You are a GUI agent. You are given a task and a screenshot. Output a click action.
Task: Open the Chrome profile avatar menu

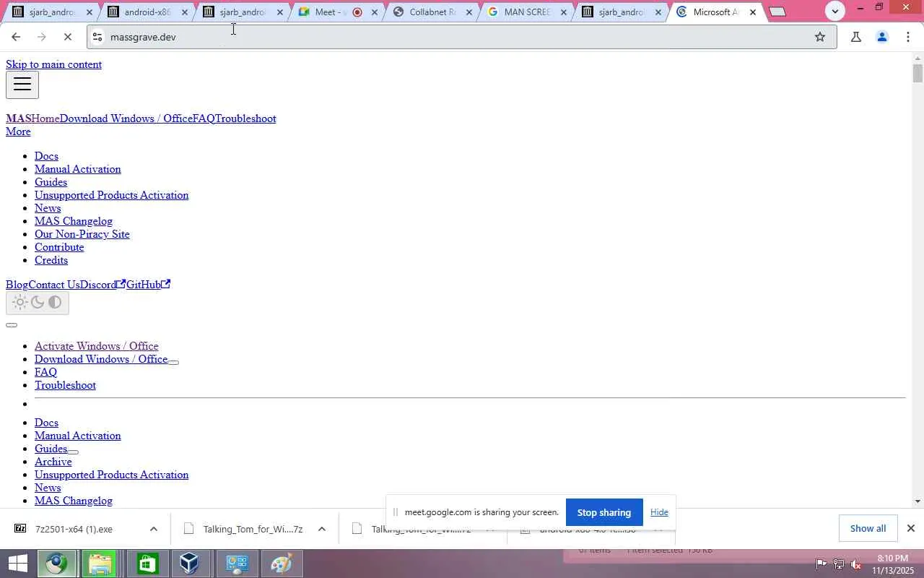click(881, 37)
